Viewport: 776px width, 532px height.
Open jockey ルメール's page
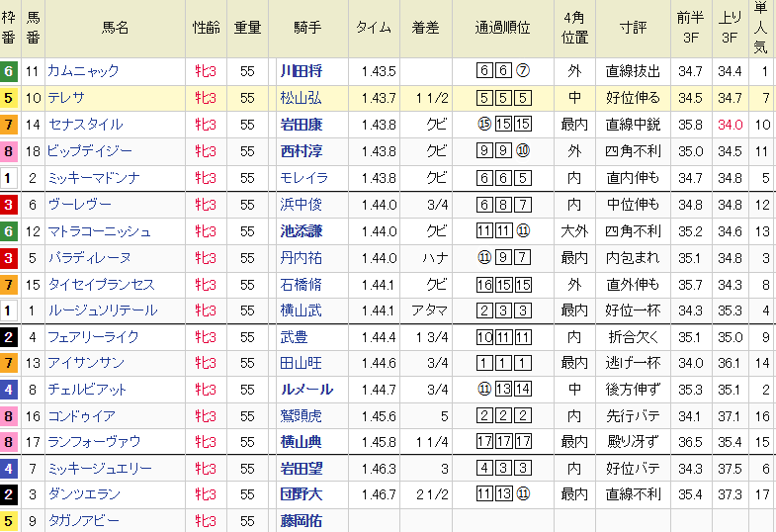[x=305, y=390]
